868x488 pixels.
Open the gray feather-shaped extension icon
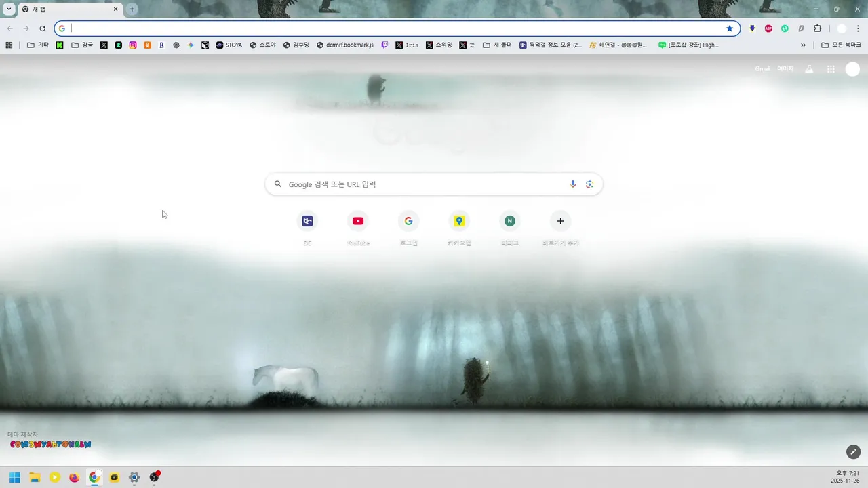pyautogui.click(x=801, y=28)
